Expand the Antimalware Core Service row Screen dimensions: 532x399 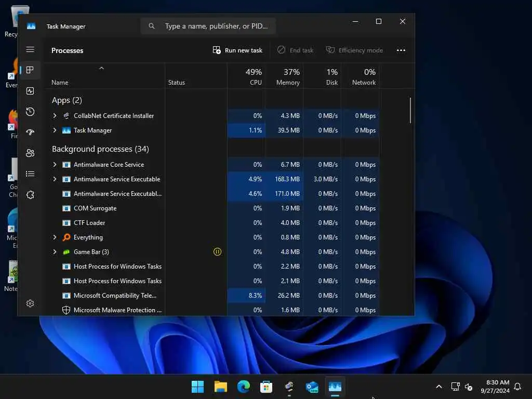(55, 165)
